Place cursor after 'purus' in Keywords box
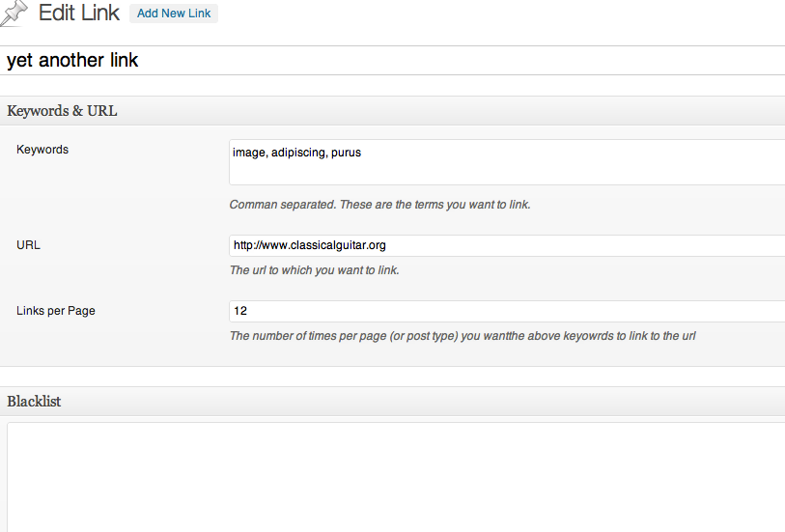785x532 pixels. click(362, 153)
